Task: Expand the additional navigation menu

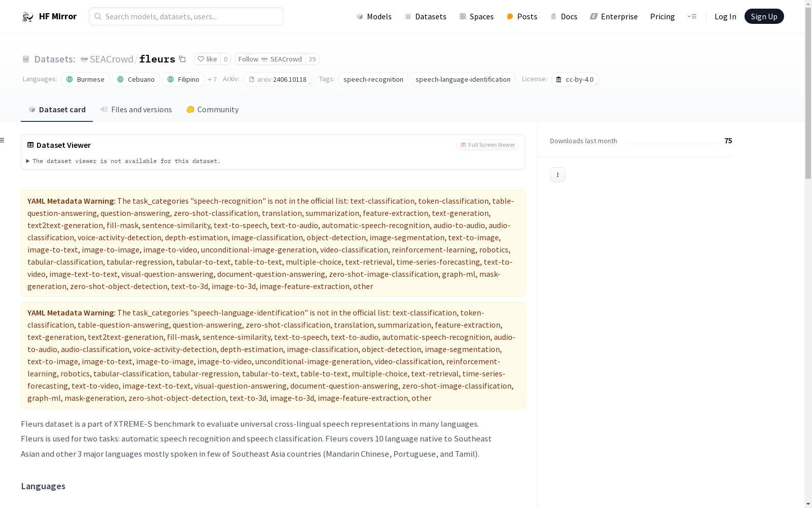Action: point(692,16)
